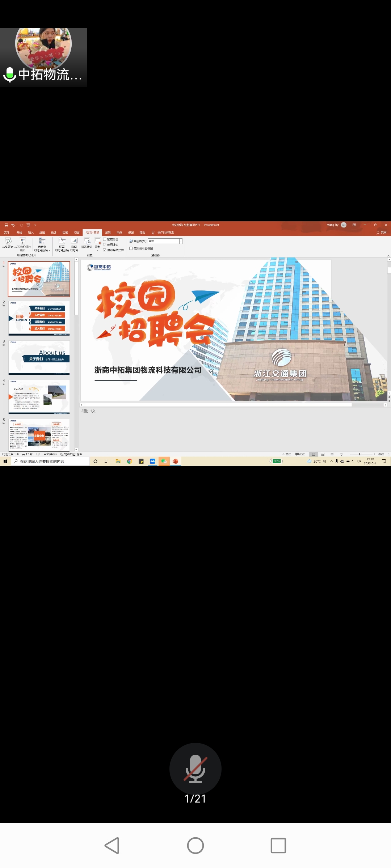Viewport: 391px width, 868px height.
Task: Click the company name text 浙商中拓集团物流科技有限公司
Action: click(148, 370)
